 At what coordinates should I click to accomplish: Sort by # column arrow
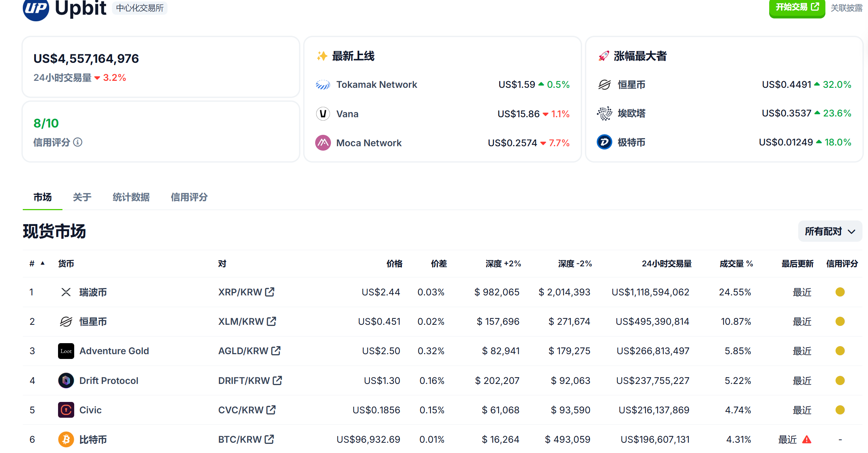pos(43,263)
